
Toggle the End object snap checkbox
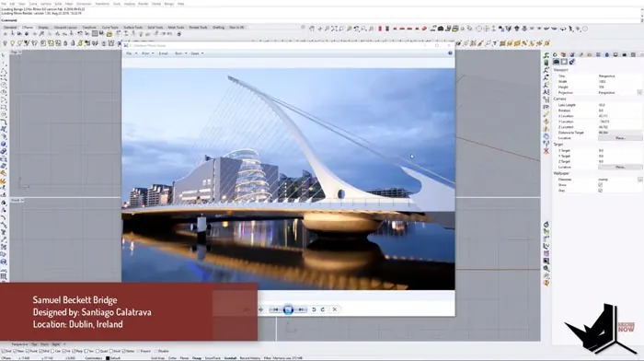click(x=4, y=351)
